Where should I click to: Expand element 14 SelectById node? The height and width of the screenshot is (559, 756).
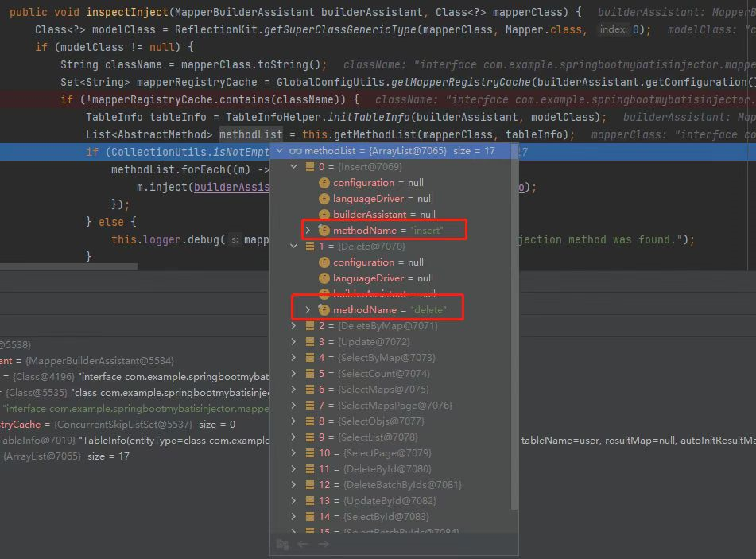coord(293,516)
